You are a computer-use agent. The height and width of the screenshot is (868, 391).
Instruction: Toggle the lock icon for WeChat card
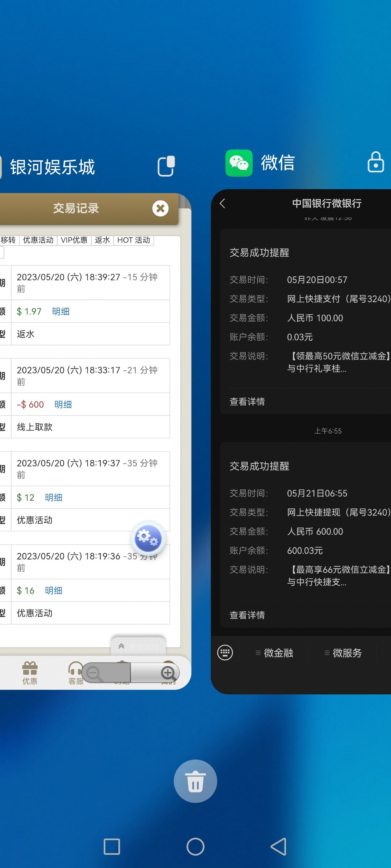(x=375, y=162)
